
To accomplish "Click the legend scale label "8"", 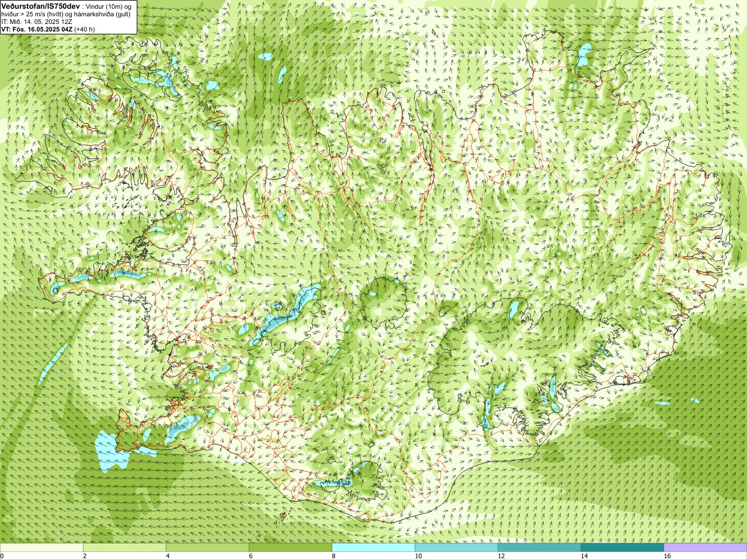I will tap(334, 556).
